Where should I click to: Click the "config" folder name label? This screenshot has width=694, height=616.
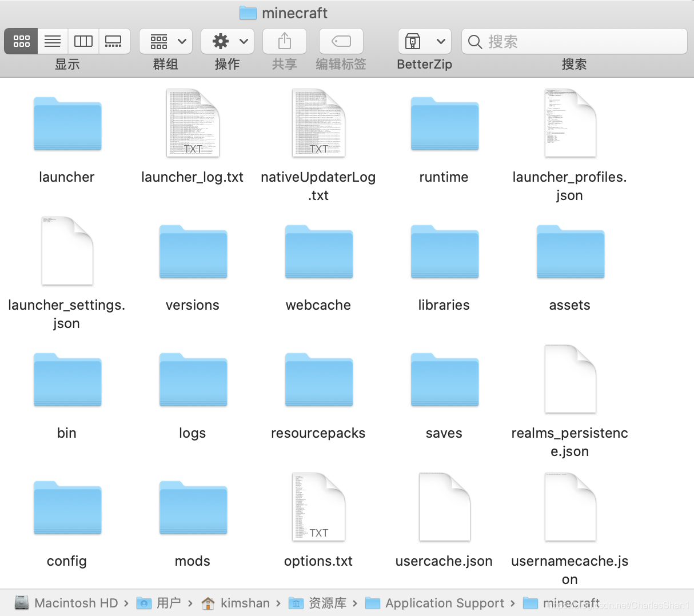tap(67, 561)
